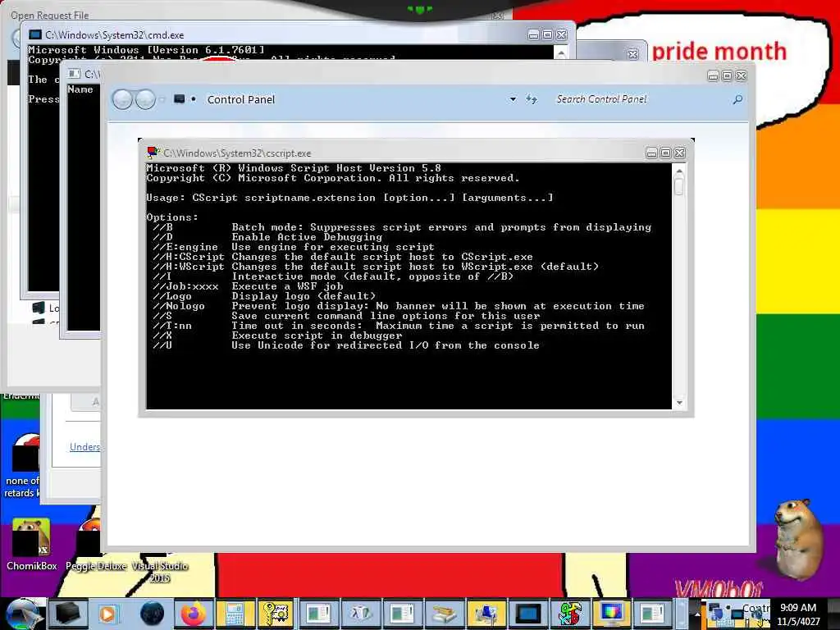Screen dimensions: 840x630
Task: Click the cscript.exe title bar icon
Action: pos(153,153)
